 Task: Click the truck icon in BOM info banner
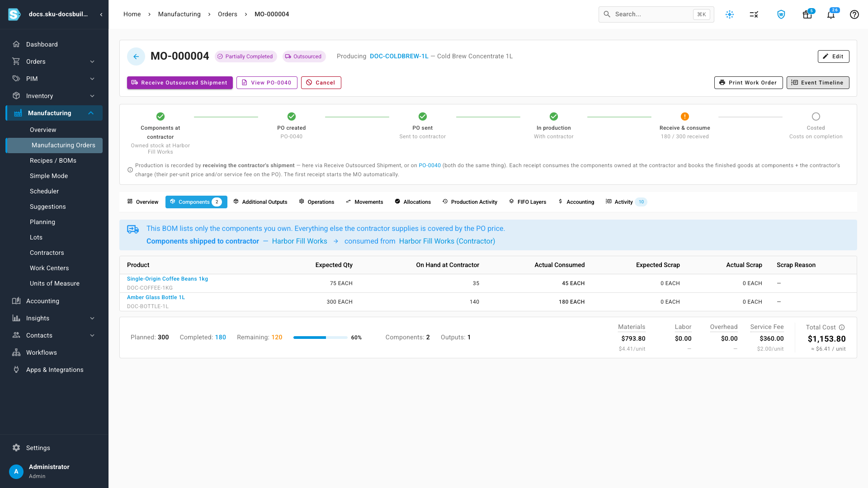pos(133,230)
